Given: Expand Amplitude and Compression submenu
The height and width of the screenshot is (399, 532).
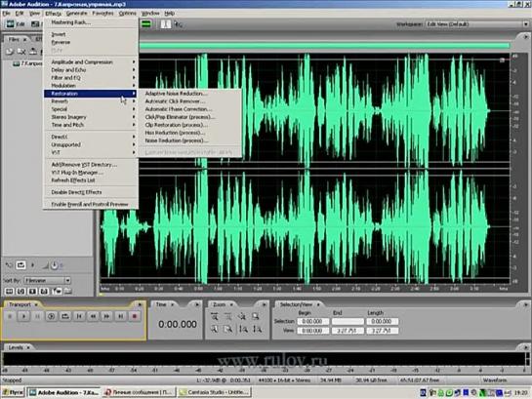Looking at the screenshot, I should click(x=90, y=62).
